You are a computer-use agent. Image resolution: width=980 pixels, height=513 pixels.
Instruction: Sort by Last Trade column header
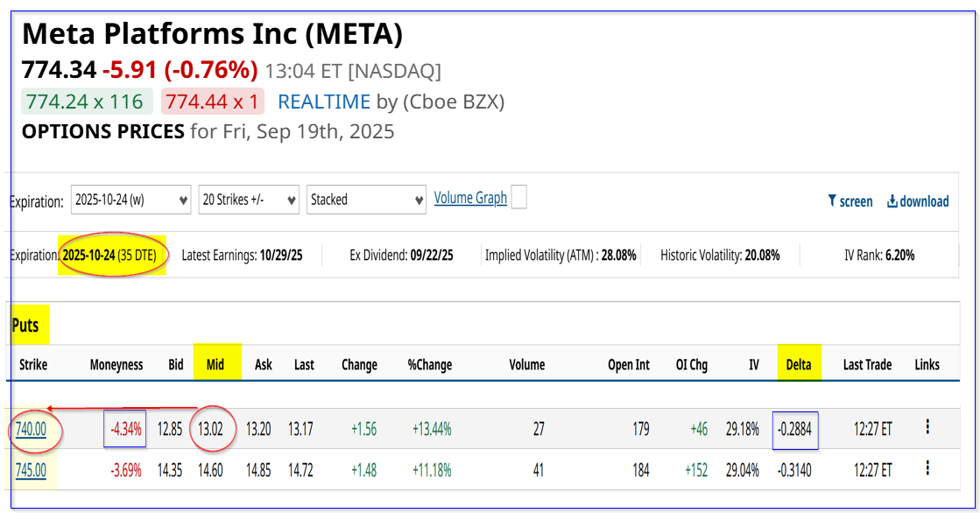click(867, 365)
